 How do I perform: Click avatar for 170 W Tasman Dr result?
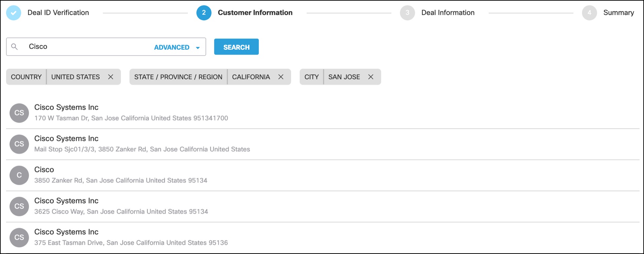[19, 113]
